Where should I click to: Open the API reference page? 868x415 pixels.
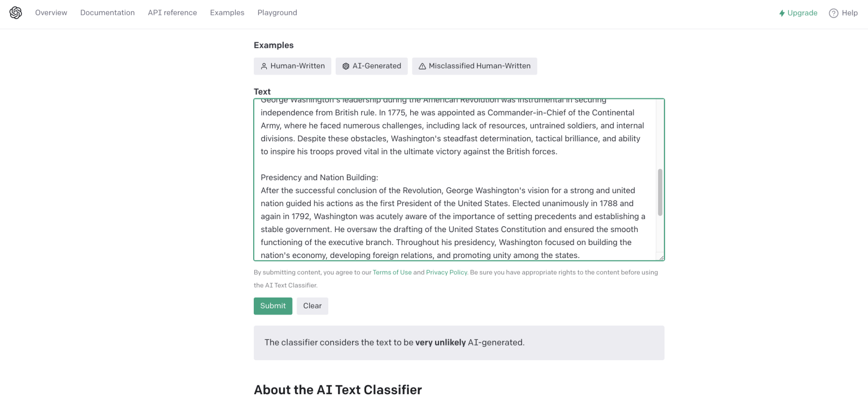(x=172, y=12)
